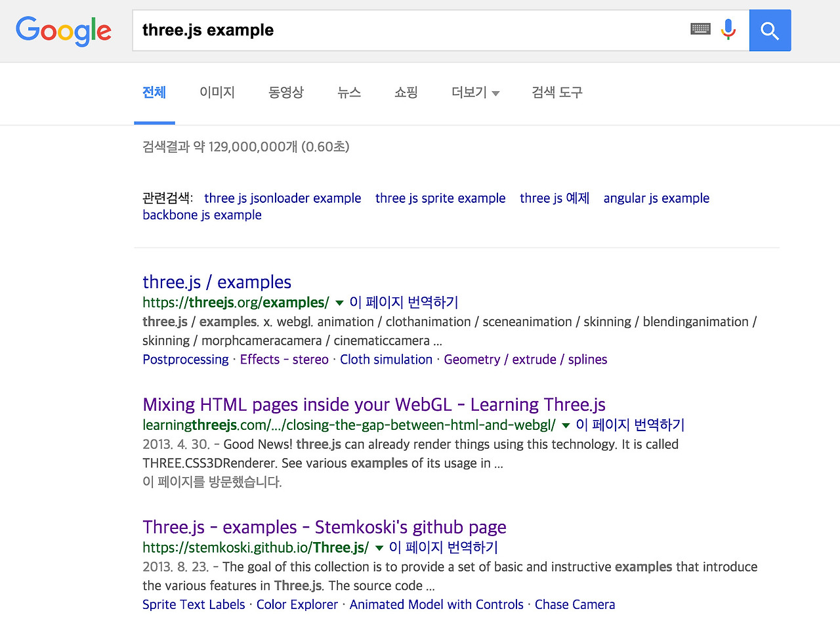Open the three.js / examples result link

(217, 282)
